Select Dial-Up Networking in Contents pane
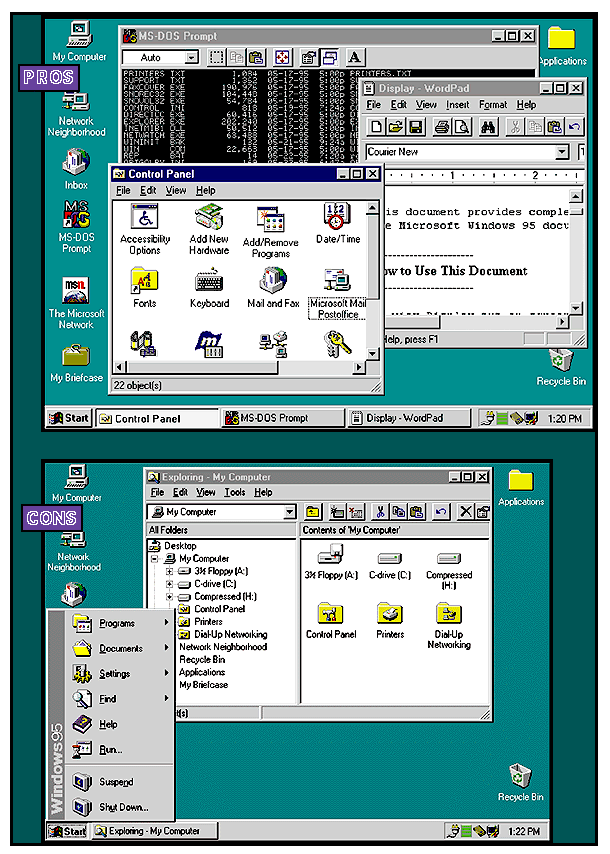Screen dimensions: 610x854 449,626
